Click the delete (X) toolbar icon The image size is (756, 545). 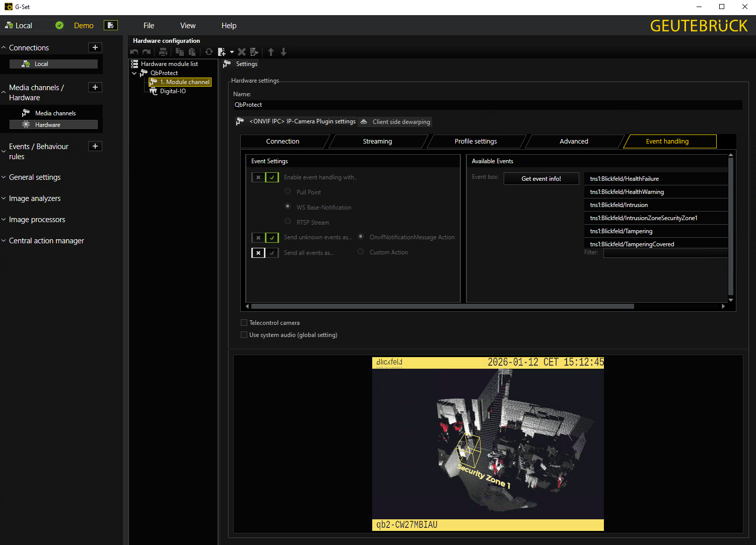242,52
